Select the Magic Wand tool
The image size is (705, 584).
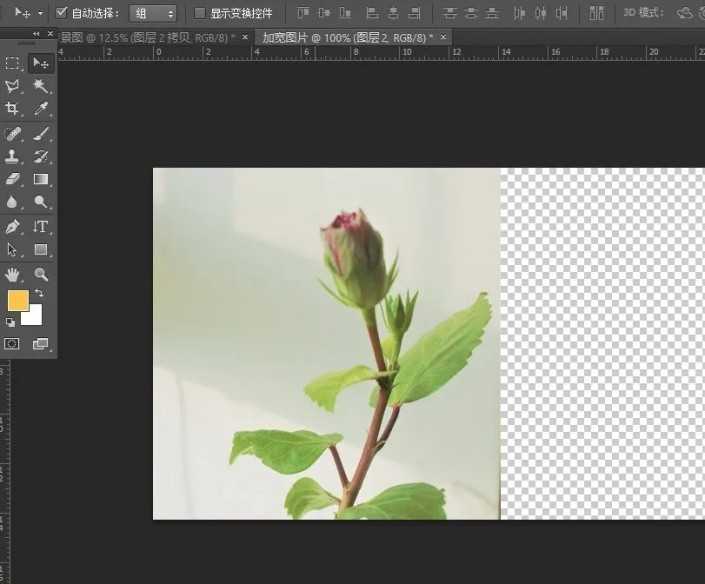pos(41,87)
